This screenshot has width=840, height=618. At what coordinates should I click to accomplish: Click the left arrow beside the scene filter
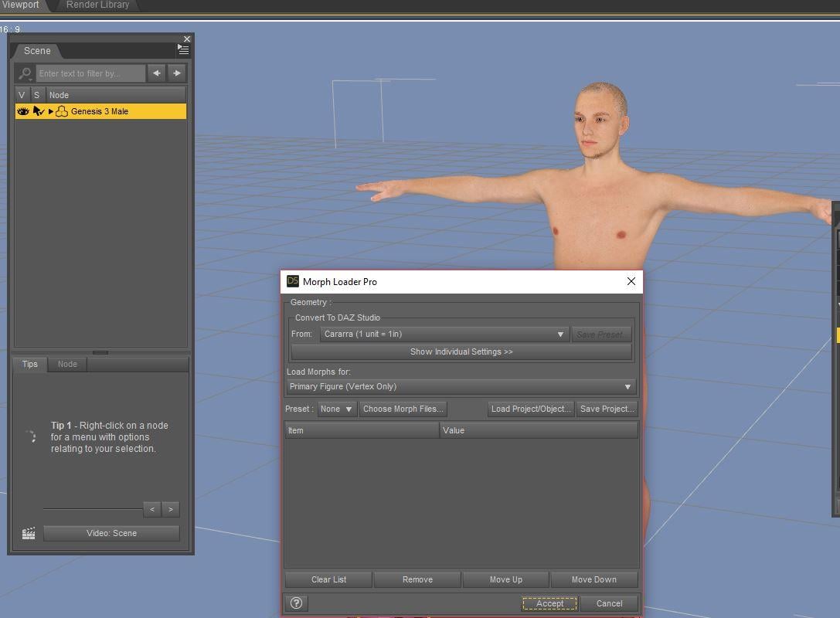(x=157, y=73)
